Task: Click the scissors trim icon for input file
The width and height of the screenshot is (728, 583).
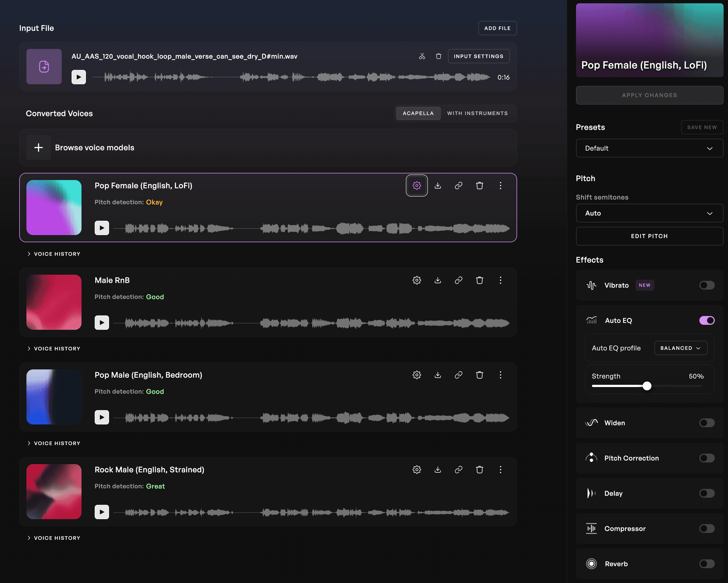Action: (x=422, y=56)
